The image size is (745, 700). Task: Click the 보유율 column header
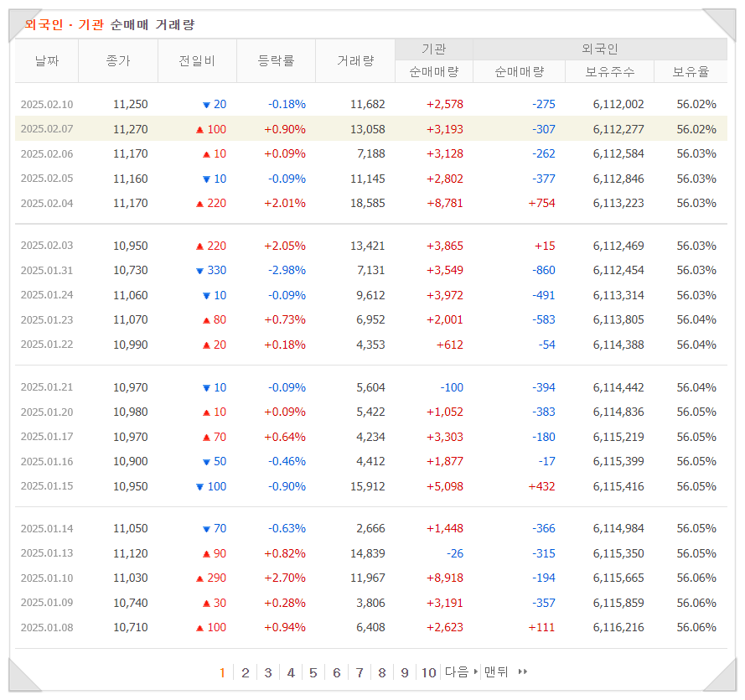[691, 72]
